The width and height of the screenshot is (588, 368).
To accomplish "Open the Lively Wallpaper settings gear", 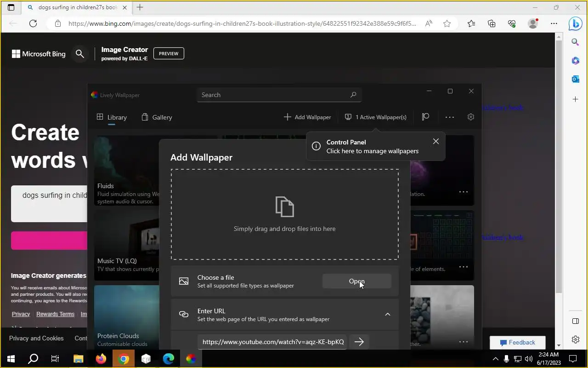I will [470, 117].
